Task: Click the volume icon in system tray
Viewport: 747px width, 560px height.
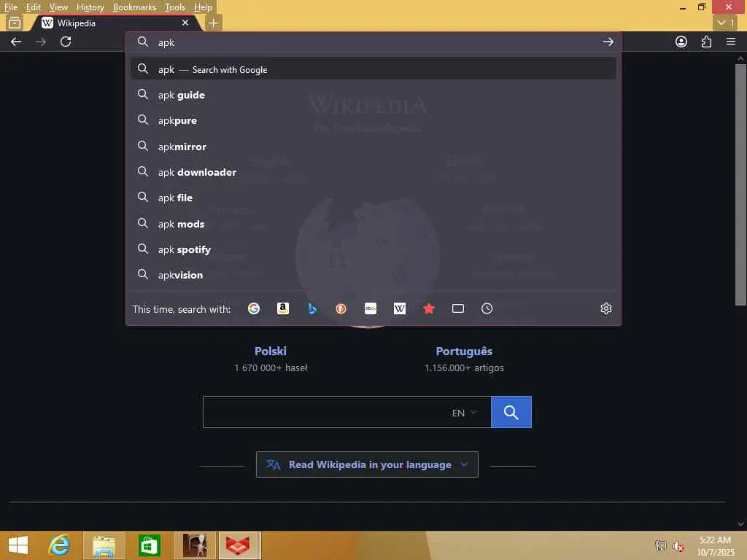Action: (x=678, y=546)
